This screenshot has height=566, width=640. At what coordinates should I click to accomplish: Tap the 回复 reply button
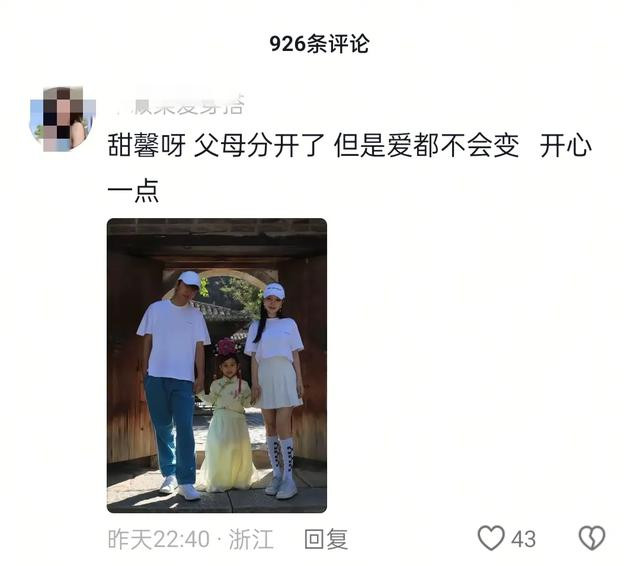(326, 539)
